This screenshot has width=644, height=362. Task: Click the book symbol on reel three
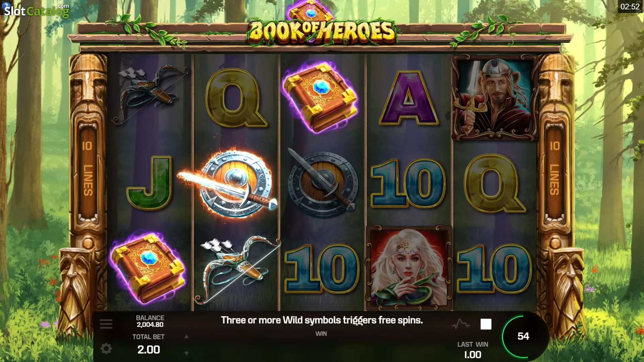tap(320, 97)
